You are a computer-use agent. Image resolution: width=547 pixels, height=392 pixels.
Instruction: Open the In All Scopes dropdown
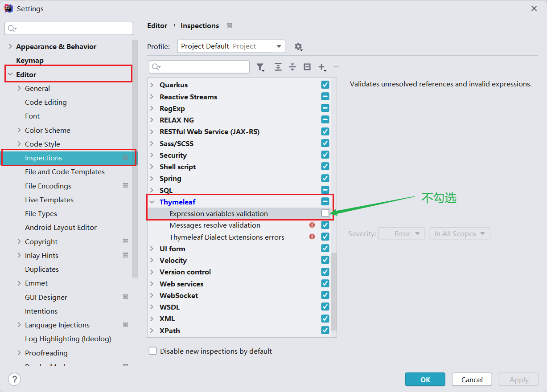(x=460, y=233)
